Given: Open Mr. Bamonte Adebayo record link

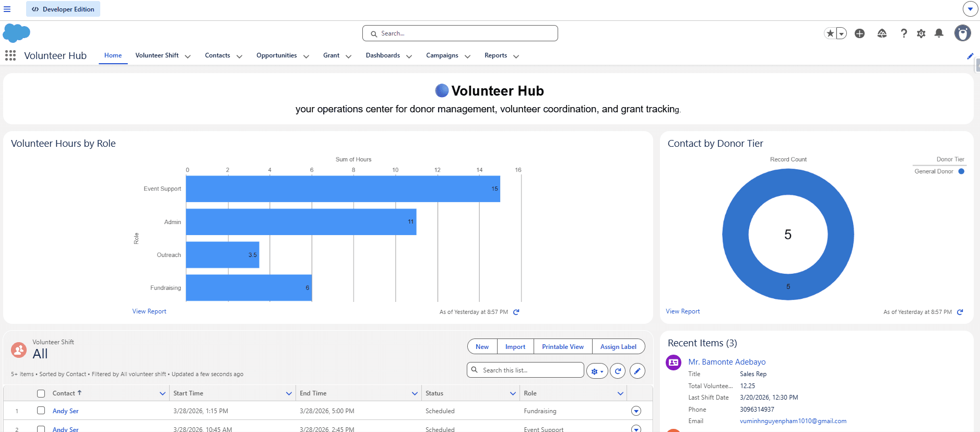Looking at the screenshot, I should (727, 362).
